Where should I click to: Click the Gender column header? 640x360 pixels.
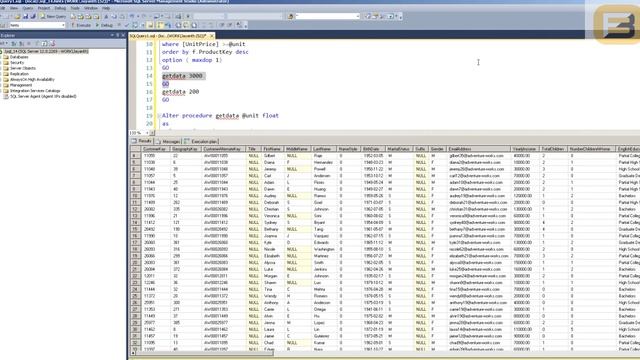coord(437,149)
